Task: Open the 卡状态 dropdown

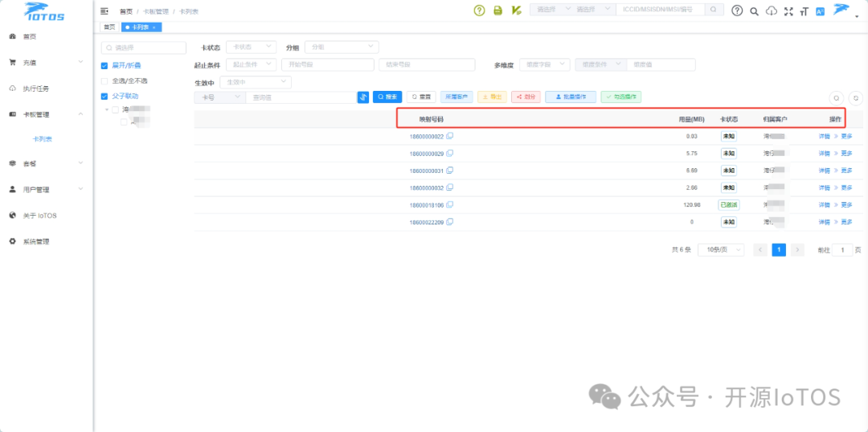Action: [251, 47]
